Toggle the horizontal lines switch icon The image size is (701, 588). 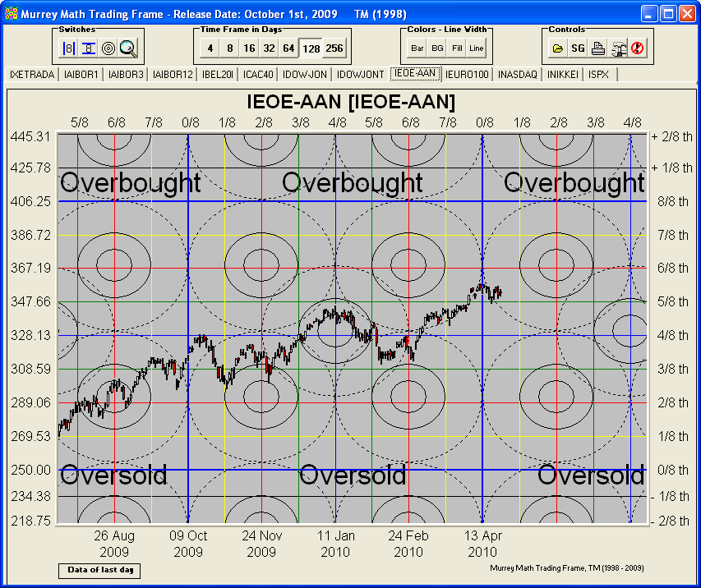(x=89, y=48)
